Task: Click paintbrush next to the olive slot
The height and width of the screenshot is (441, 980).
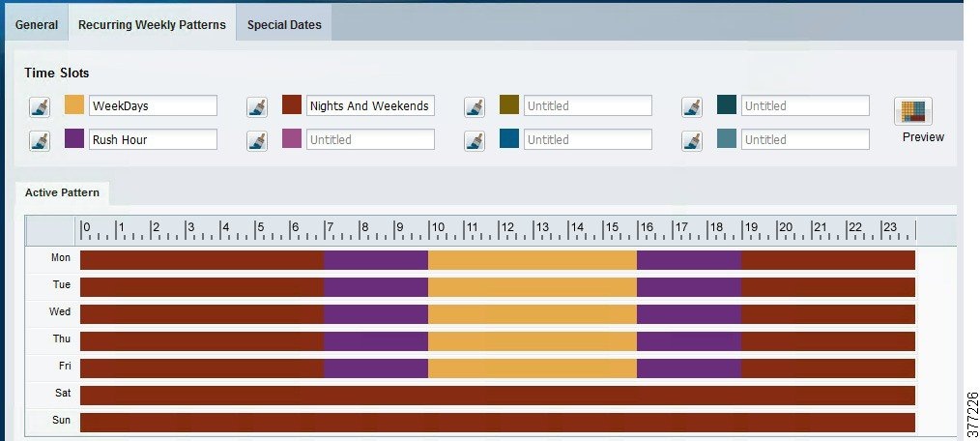Action: point(474,106)
